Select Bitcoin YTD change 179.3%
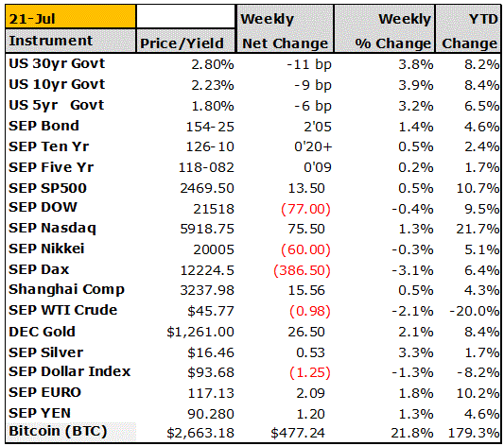504x446 pixels. [474, 433]
